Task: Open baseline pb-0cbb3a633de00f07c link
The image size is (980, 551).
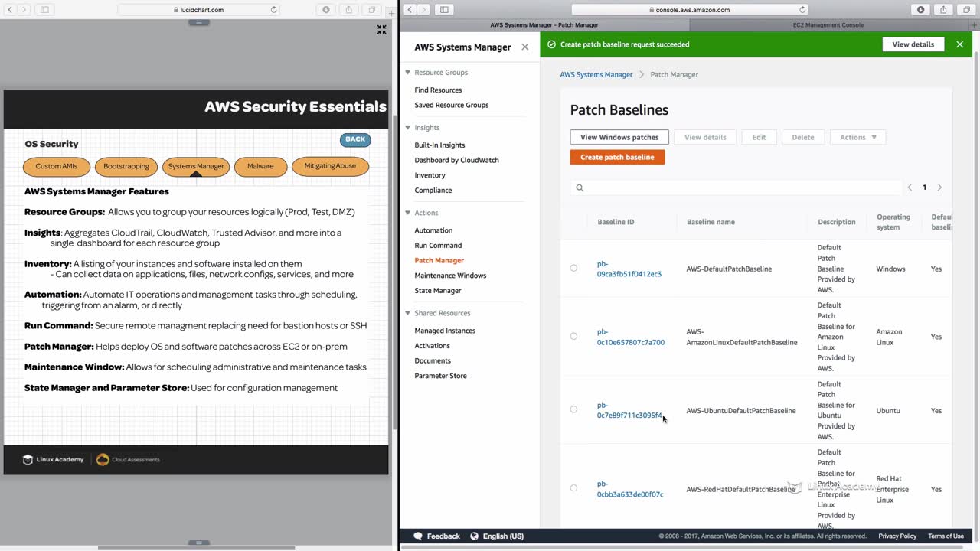Action: [x=629, y=489]
